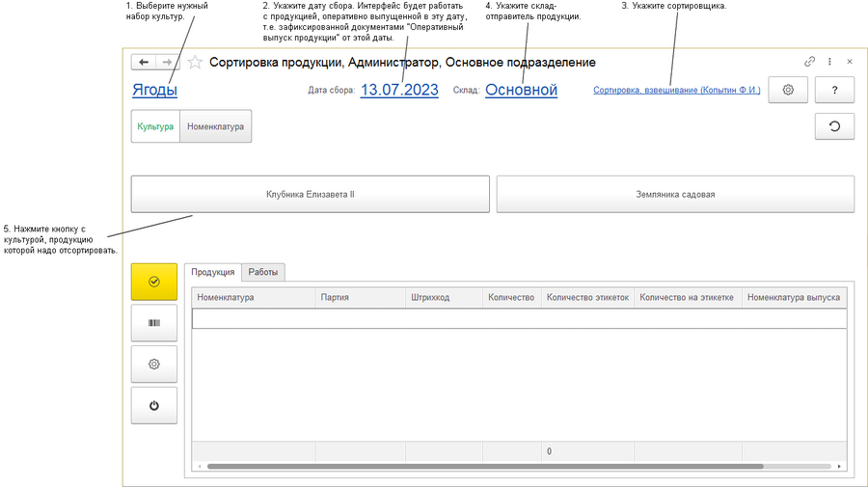Open Сортировка, взвешивание (Копытин Ф.И.) link

(676, 91)
